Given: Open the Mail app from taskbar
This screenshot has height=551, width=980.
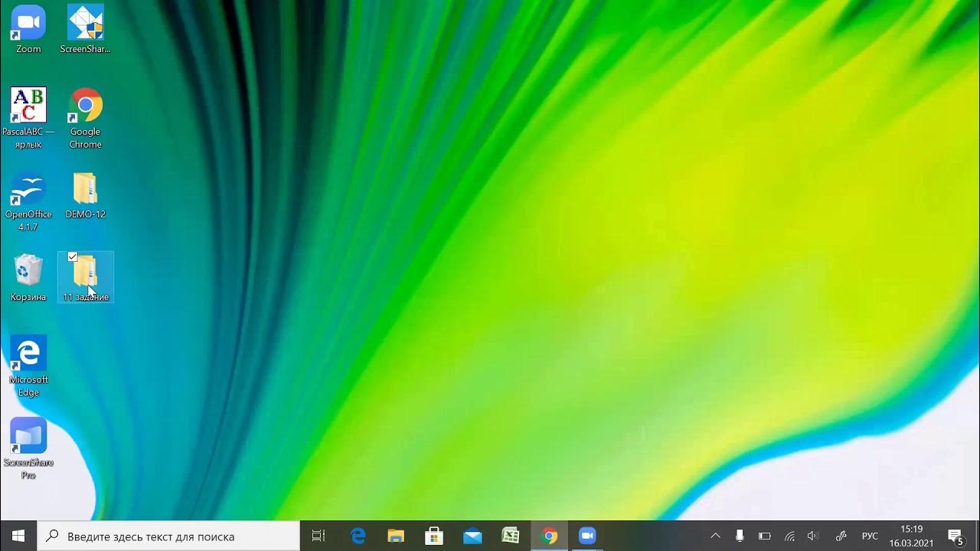Looking at the screenshot, I should [x=472, y=536].
